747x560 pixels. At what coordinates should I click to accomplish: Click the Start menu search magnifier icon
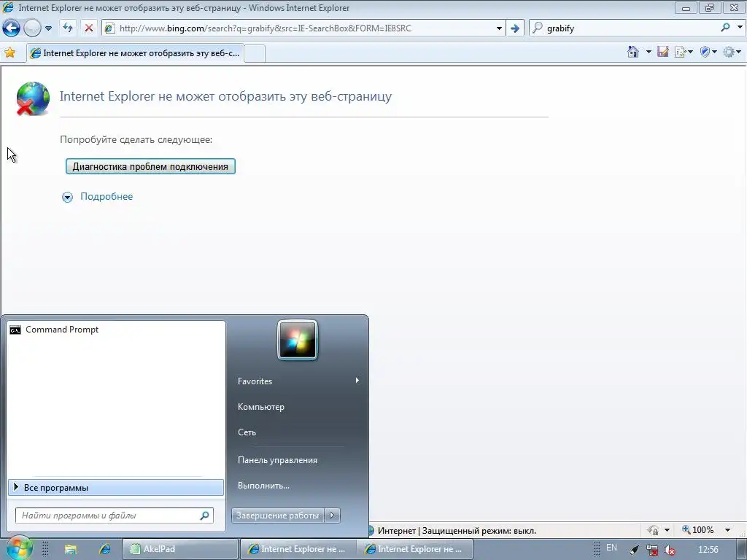[204, 516]
